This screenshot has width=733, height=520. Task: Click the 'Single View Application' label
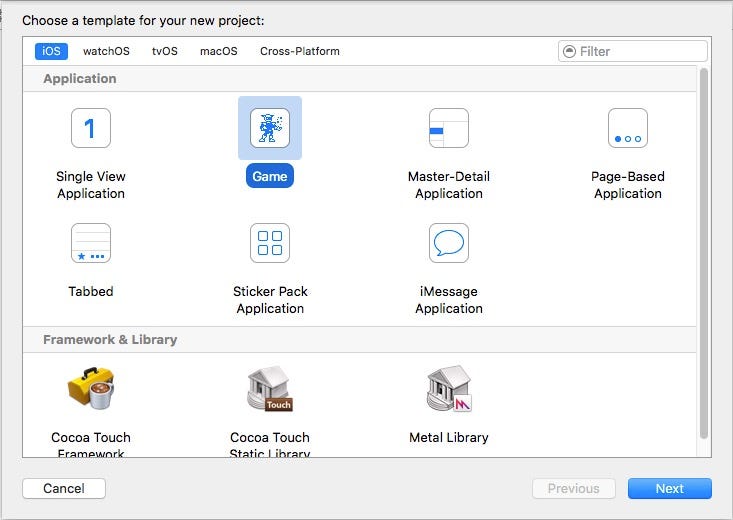pos(91,185)
